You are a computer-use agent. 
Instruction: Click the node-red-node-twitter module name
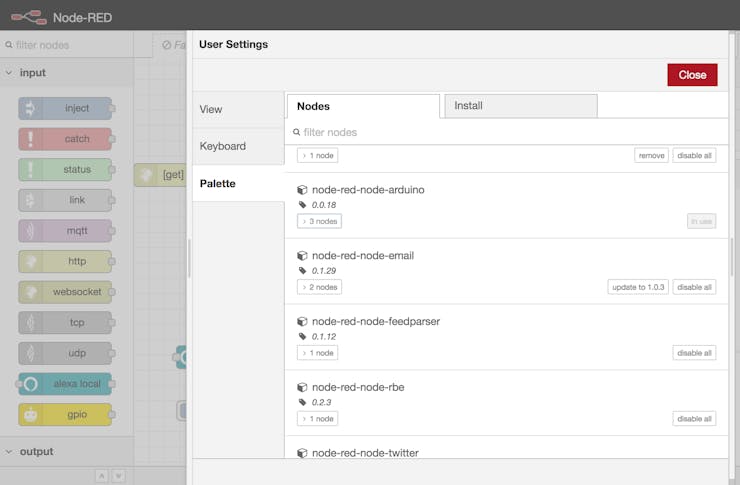pos(365,453)
